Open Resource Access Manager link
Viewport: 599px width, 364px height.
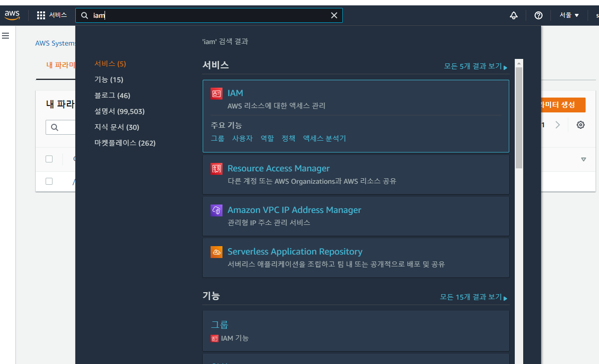(x=278, y=168)
